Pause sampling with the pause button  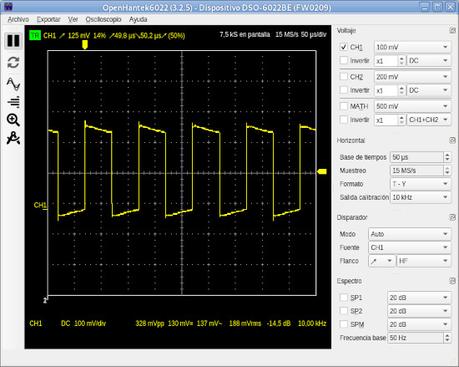point(13,41)
